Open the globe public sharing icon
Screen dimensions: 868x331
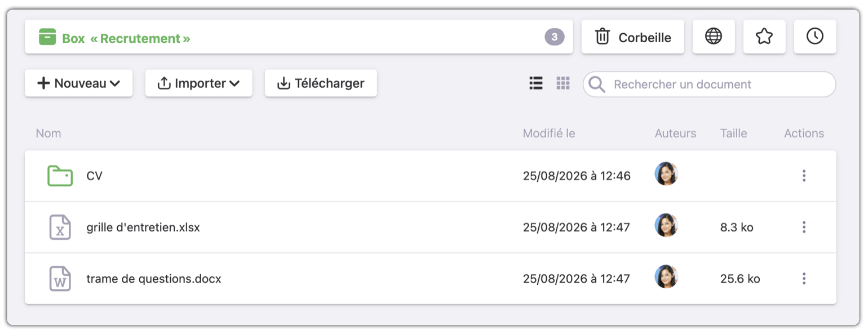pos(714,37)
